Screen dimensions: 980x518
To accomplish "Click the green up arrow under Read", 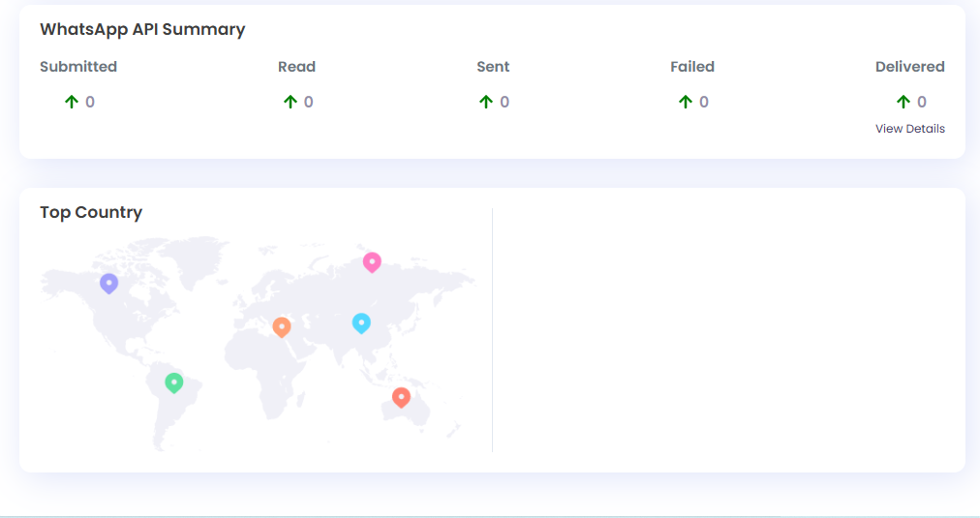I will click(290, 102).
